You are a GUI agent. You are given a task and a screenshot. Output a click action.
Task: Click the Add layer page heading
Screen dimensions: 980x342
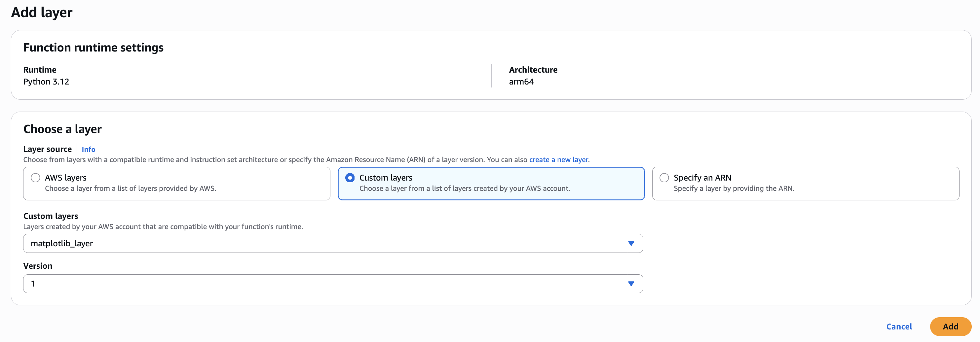(42, 13)
